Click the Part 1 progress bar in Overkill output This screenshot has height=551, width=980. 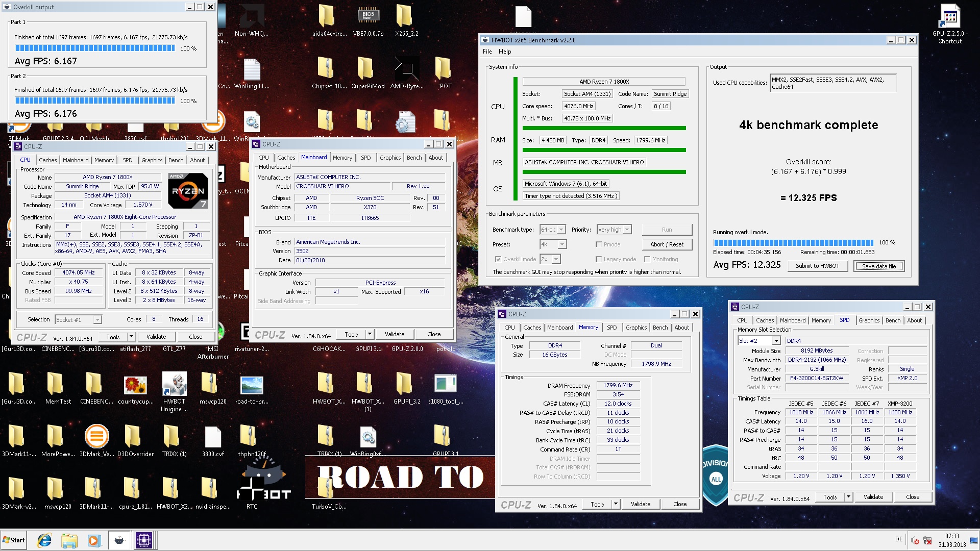point(95,48)
